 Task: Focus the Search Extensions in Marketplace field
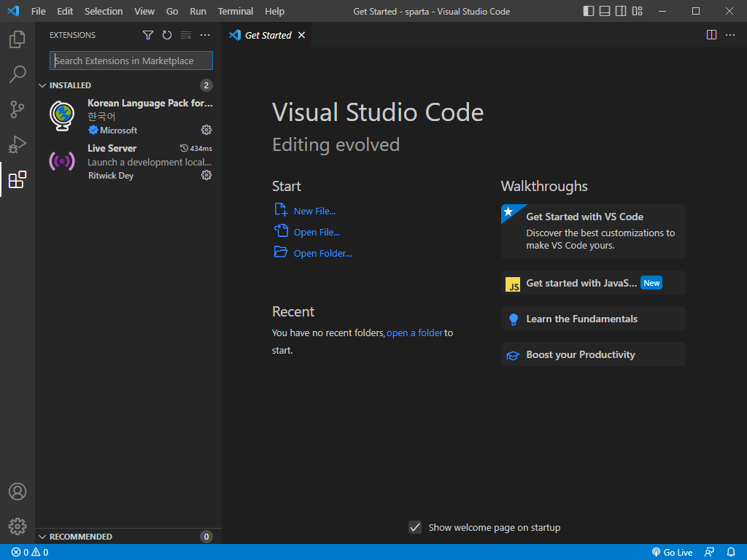pos(131,61)
